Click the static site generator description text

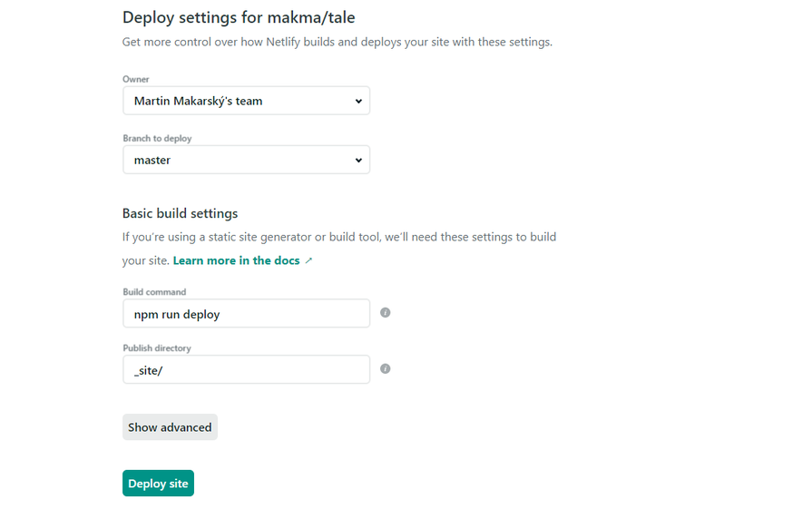click(x=338, y=237)
